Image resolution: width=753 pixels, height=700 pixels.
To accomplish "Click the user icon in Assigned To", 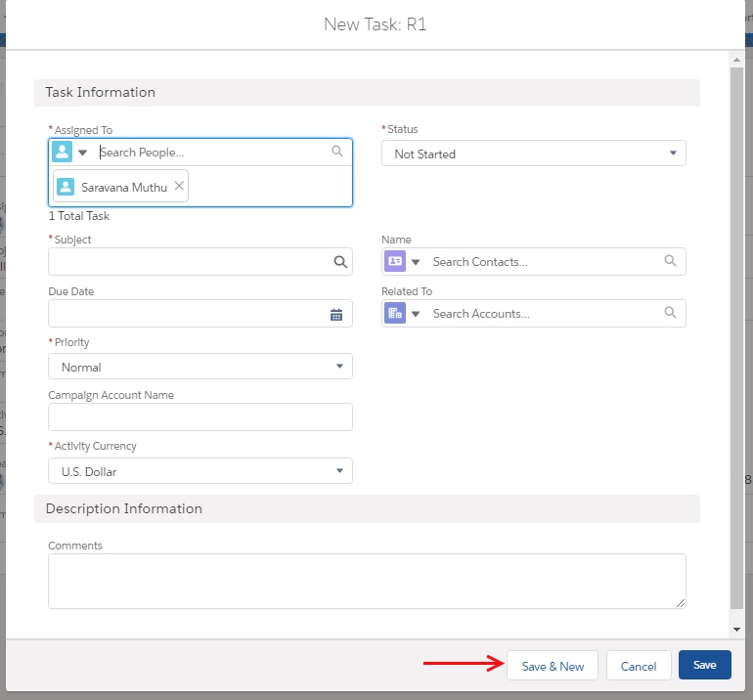I will (x=63, y=152).
